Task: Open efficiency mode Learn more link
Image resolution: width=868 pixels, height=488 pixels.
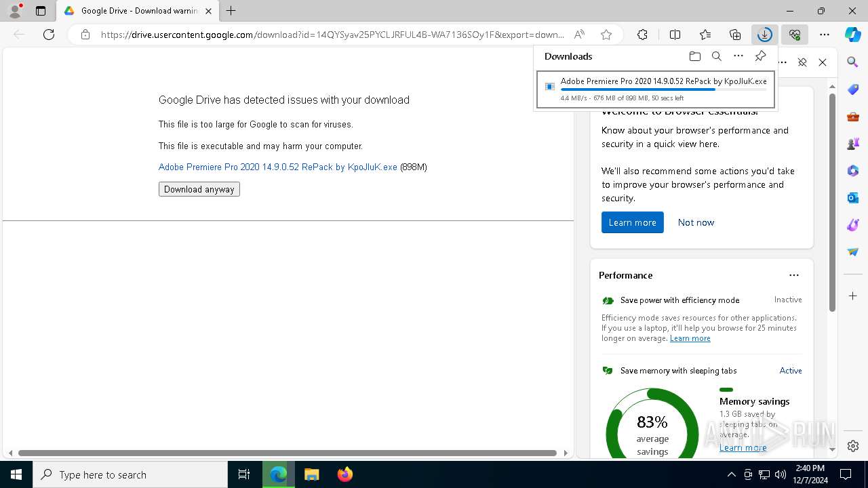Action: coord(690,338)
